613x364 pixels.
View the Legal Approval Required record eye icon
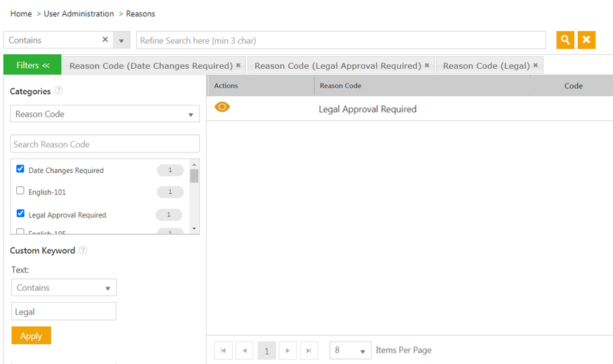(222, 108)
